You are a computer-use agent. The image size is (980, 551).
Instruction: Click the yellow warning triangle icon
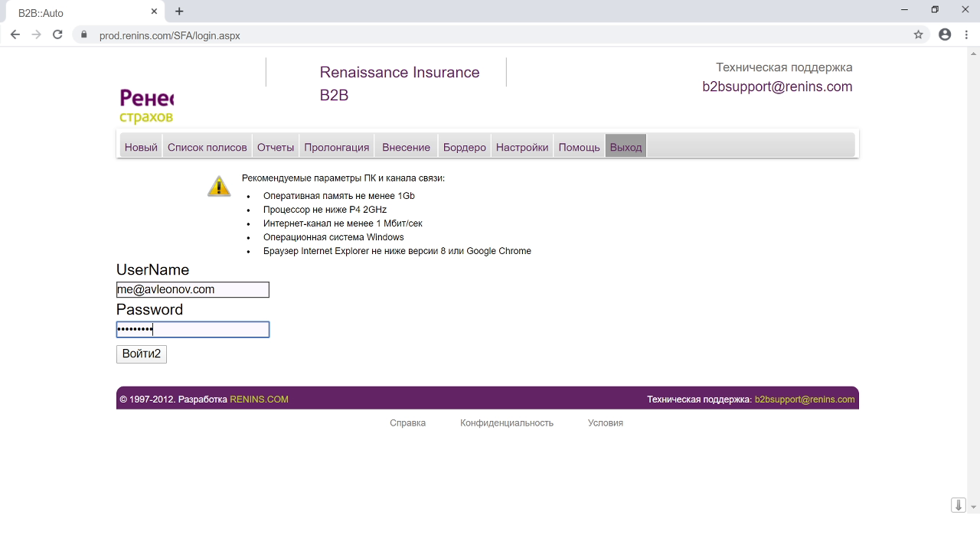click(219, 186)
